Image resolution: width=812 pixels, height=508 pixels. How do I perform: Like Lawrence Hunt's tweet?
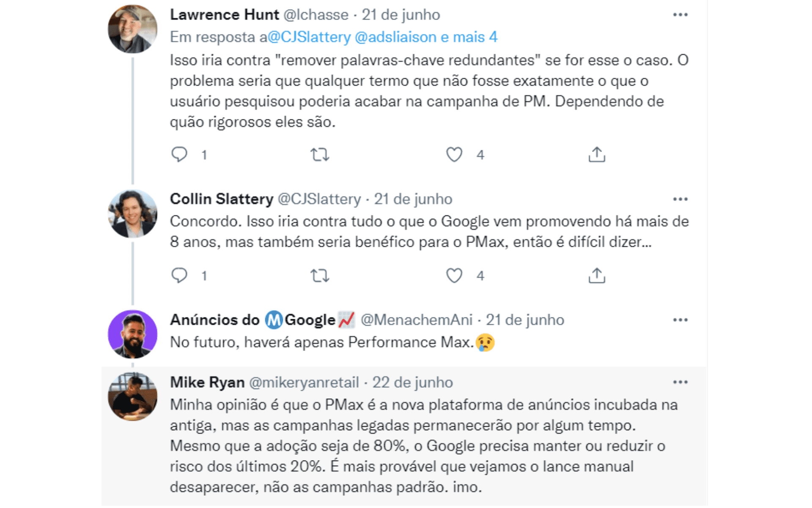coord(454,155)
